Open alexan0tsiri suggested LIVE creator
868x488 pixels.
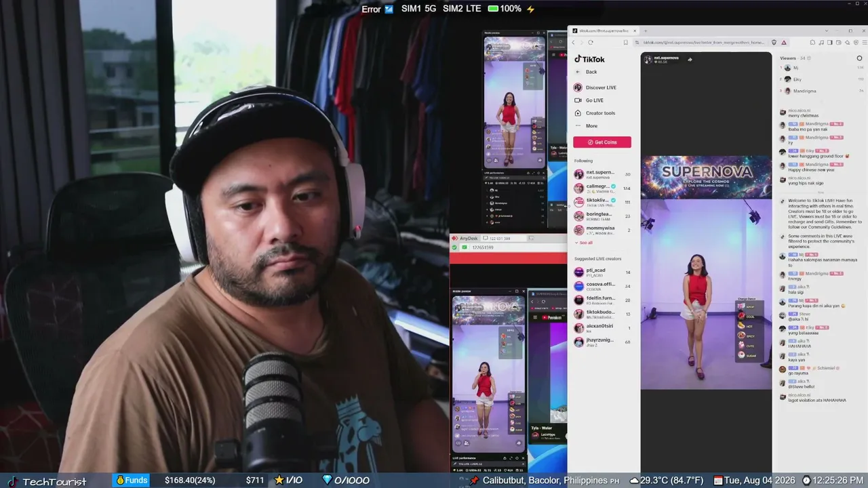coord(602,328)
